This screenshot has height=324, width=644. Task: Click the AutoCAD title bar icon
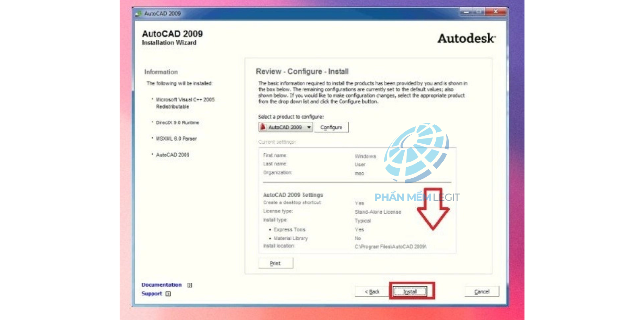[x=139, y=14]
